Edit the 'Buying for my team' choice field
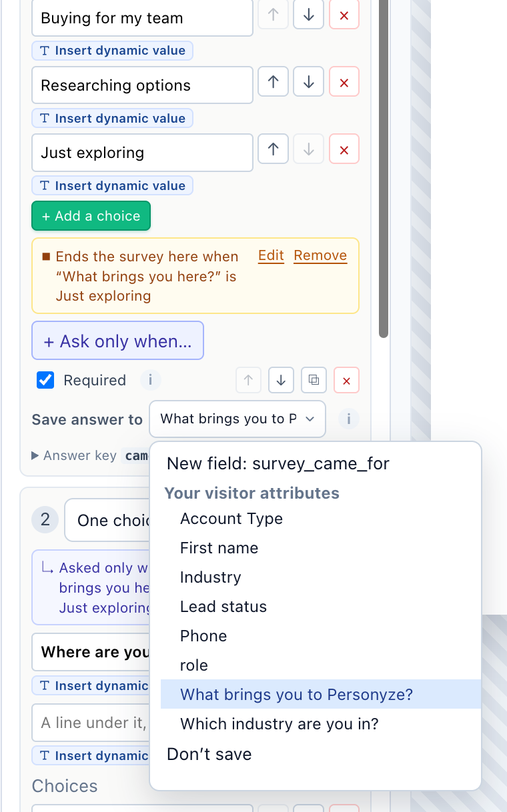 (x=142, y=18)
